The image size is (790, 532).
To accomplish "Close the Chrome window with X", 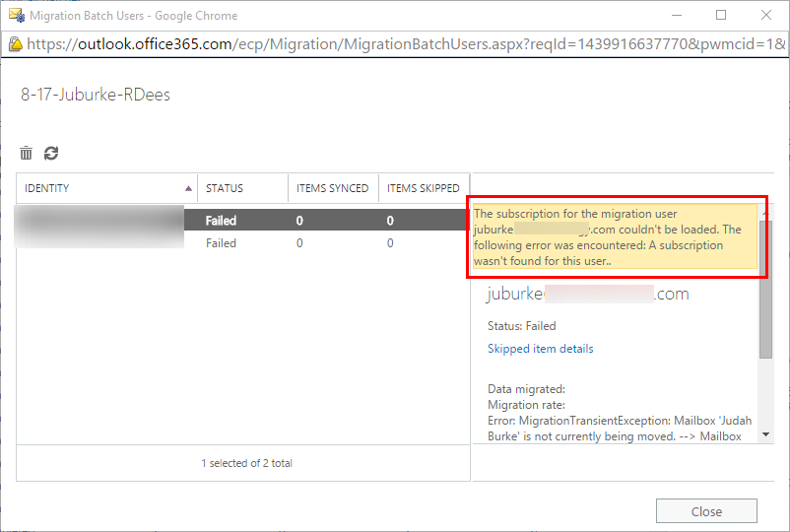I will click(765, 15).
